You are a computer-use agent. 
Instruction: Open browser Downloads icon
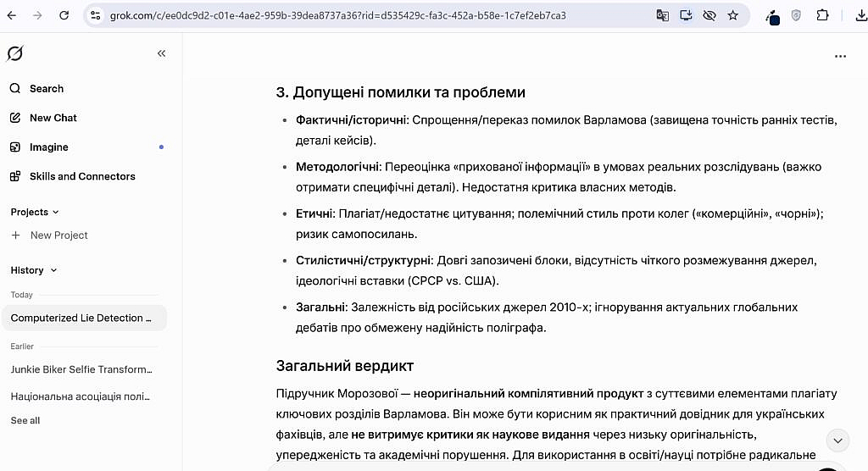pyautogui.click(x=861, y=15)
